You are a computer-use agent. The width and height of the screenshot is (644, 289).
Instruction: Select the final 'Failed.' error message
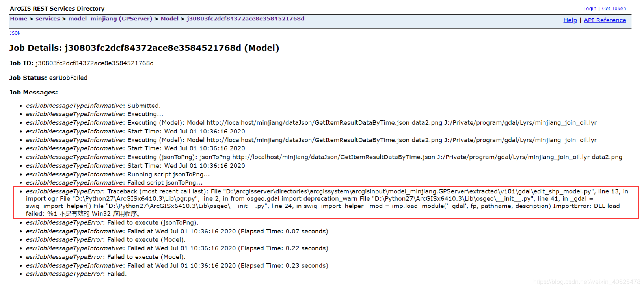coord(76,274)
